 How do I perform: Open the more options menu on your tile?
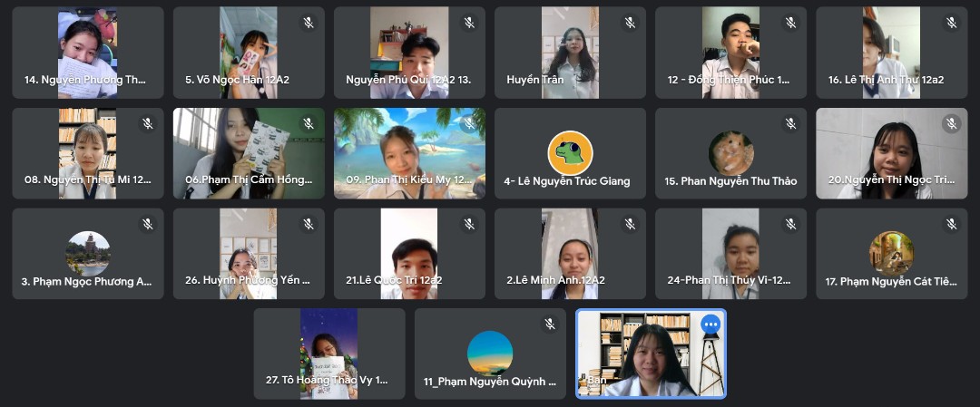(710, 324)
